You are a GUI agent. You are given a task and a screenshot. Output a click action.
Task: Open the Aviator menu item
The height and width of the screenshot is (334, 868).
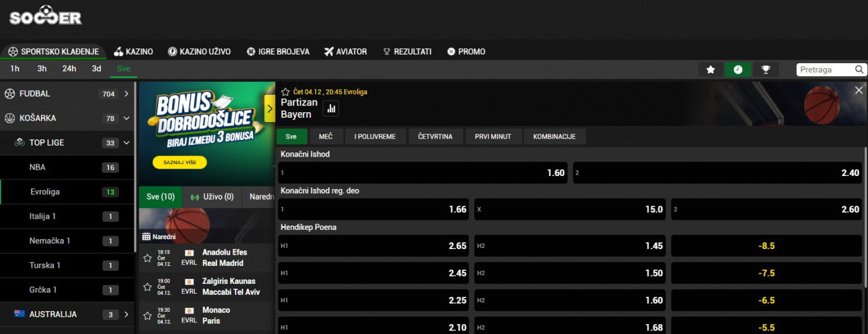[345, 51]
